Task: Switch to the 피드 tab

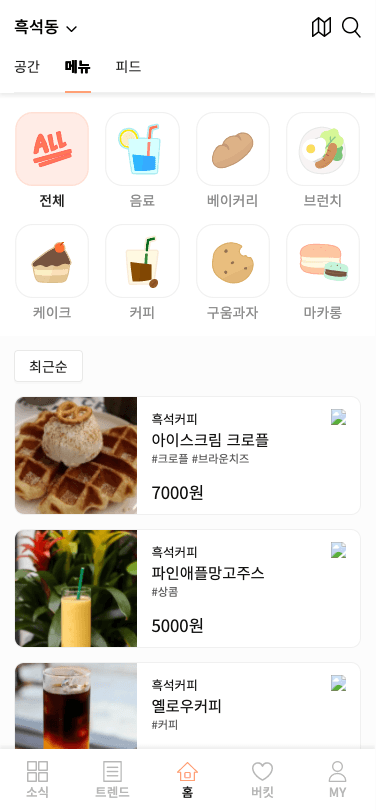Action: tap(128, 67)
